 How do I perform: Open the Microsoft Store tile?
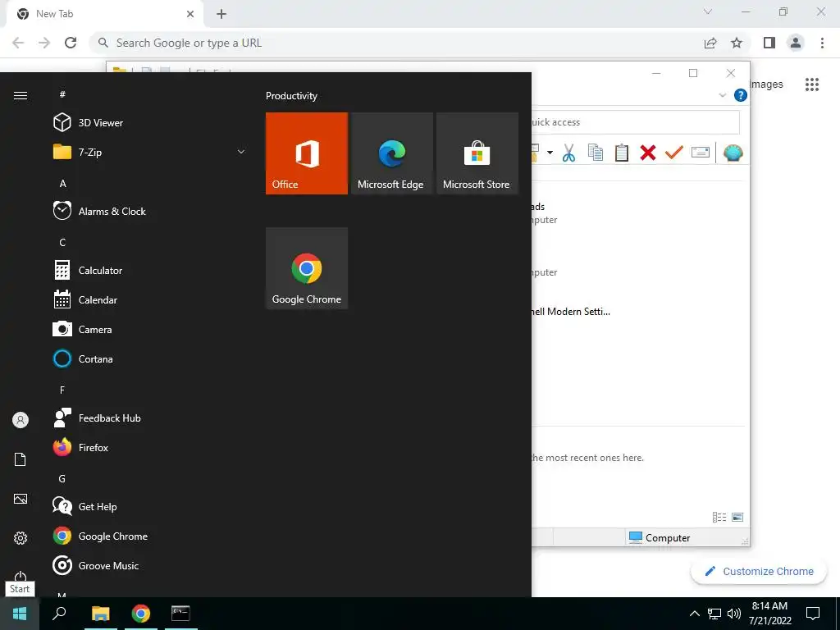[477, 153]
